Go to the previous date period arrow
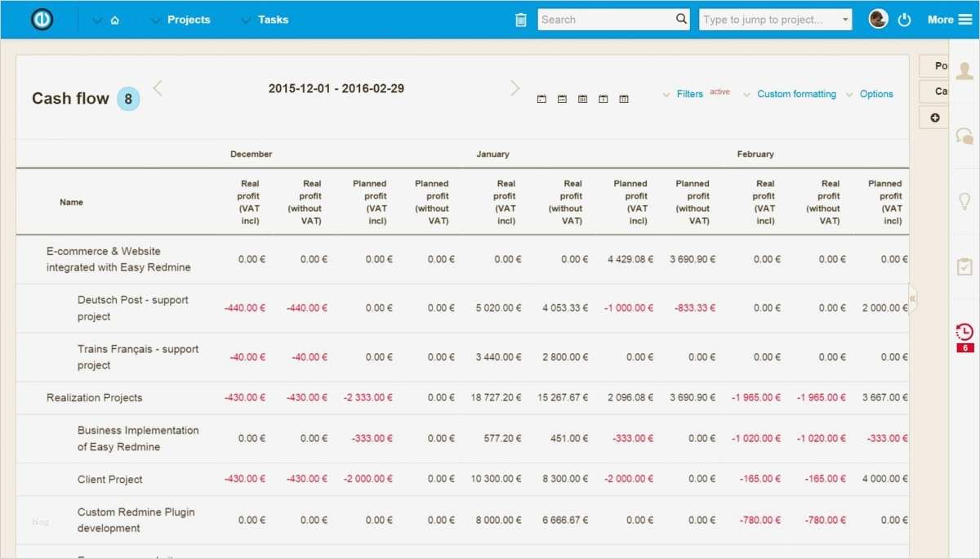 click(x=158, y=88)
